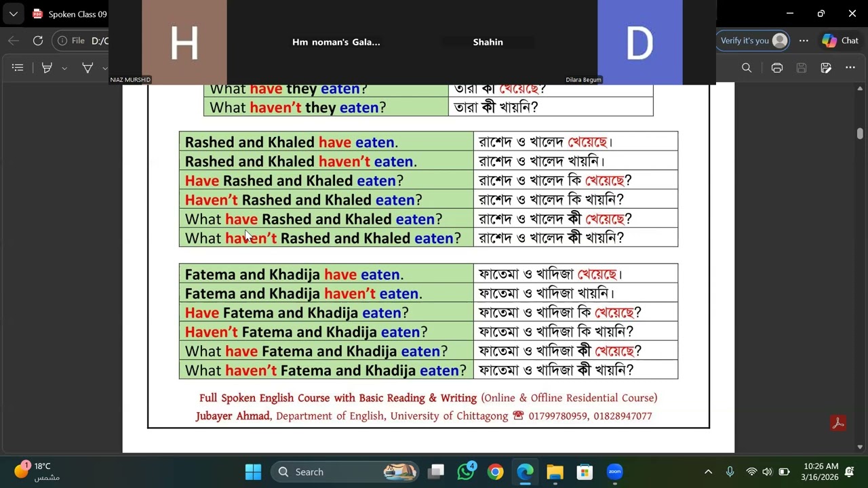Image resolution: width=868 pixels, height=488 pixels.
Task: Select the Highlight tool in PDF toolbar
Action: pyautogui.click(x=47, y=68)
